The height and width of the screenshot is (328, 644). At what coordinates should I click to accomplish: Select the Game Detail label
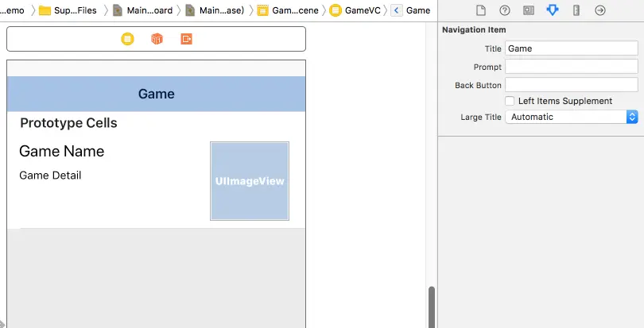[x=50, y=176]
